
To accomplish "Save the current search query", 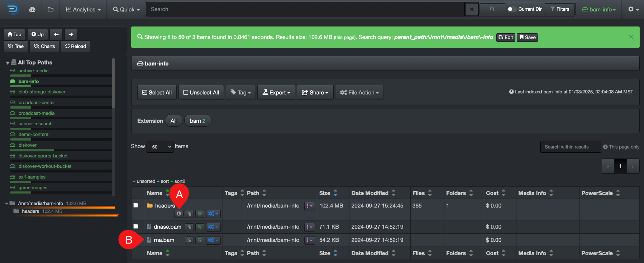I will coord(527,37).
